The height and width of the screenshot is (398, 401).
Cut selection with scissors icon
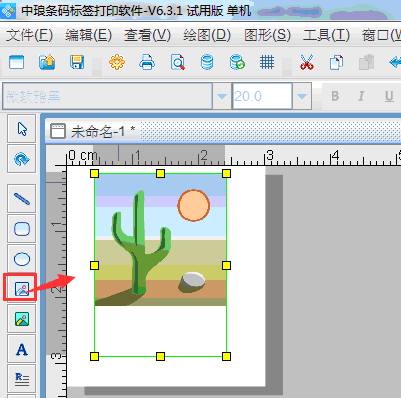coord(307,62)
